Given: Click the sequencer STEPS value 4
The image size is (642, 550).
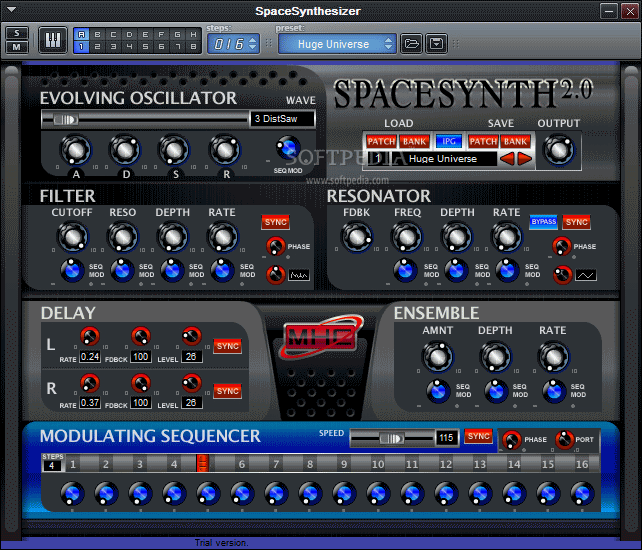Looking at the screenshot, I should [52, 466].
